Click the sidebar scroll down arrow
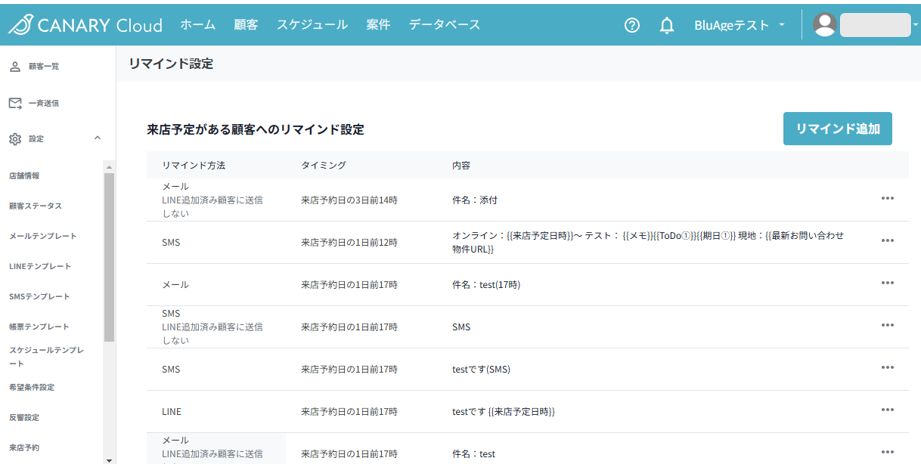Screen dimensions: 921x466 pos(109,460)
